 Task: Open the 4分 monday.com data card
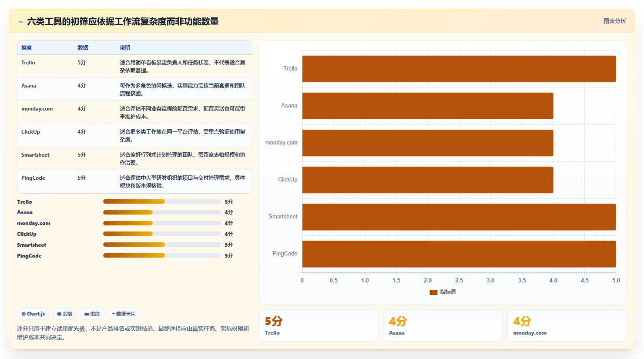[x=567, y=325]
